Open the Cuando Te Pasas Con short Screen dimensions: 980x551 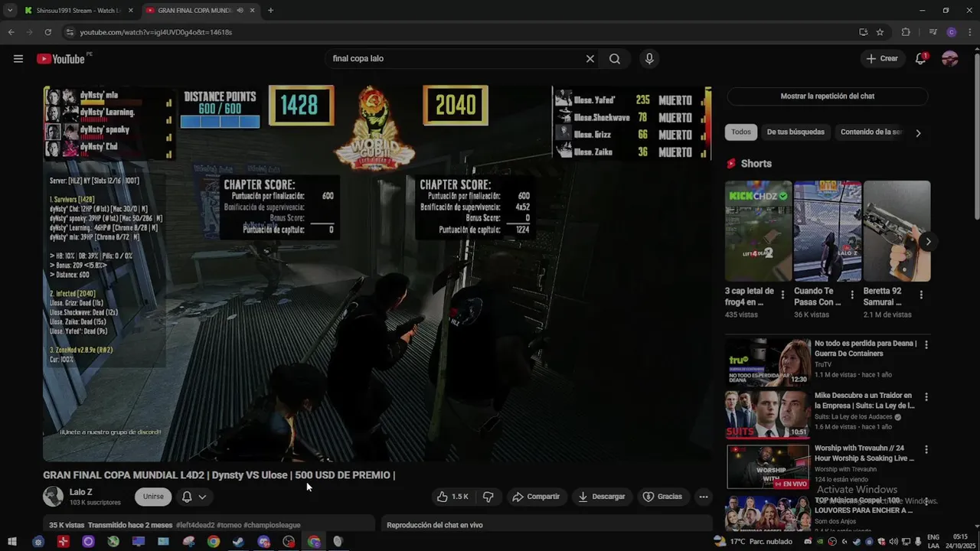coord(827,231)
